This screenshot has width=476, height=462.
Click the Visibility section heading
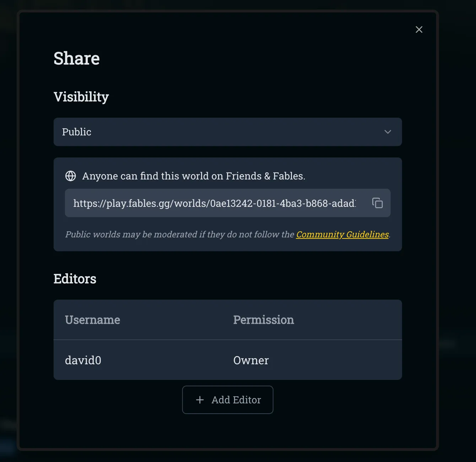click(x=81, y=97)
